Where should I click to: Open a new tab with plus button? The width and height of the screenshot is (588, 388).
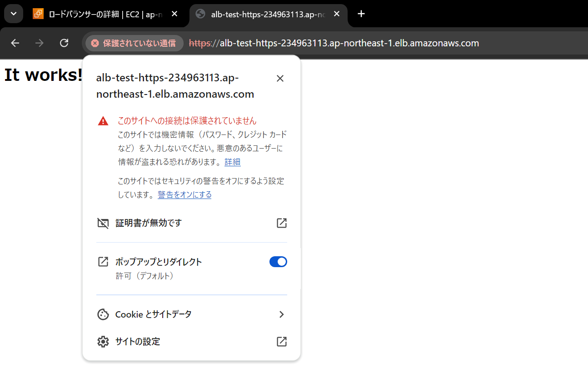coord(361,14)
